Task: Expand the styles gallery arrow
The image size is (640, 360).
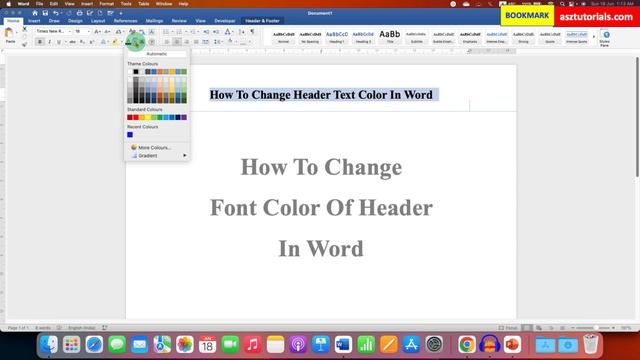Action: (594, 36)
